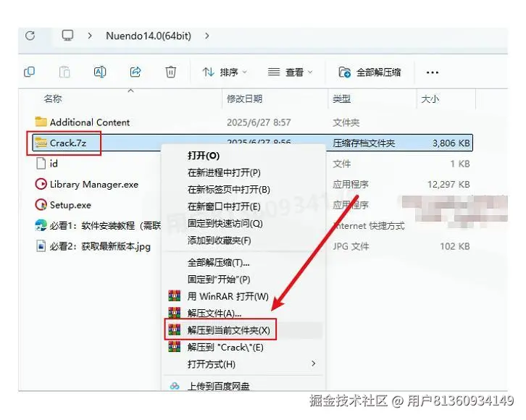Choose 上传到百度网盘
Image resolution: width=526 pixels, height=420 pixels.
click(218, 387)
